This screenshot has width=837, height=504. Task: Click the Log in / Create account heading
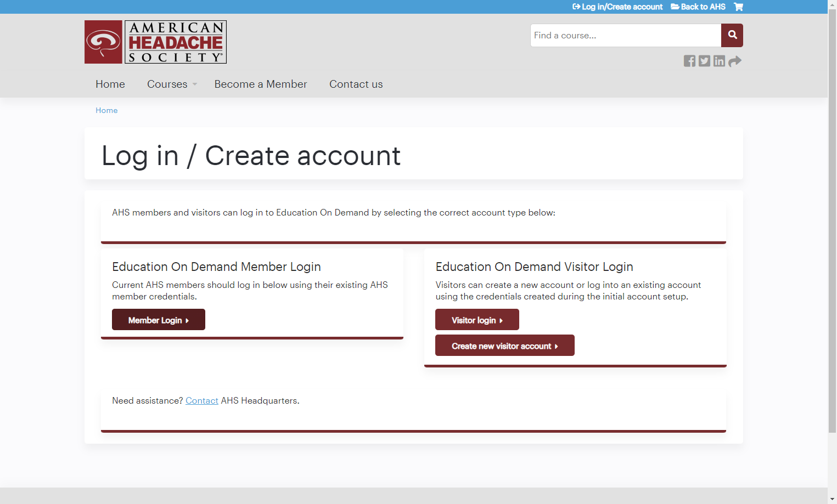click(251, 156)
